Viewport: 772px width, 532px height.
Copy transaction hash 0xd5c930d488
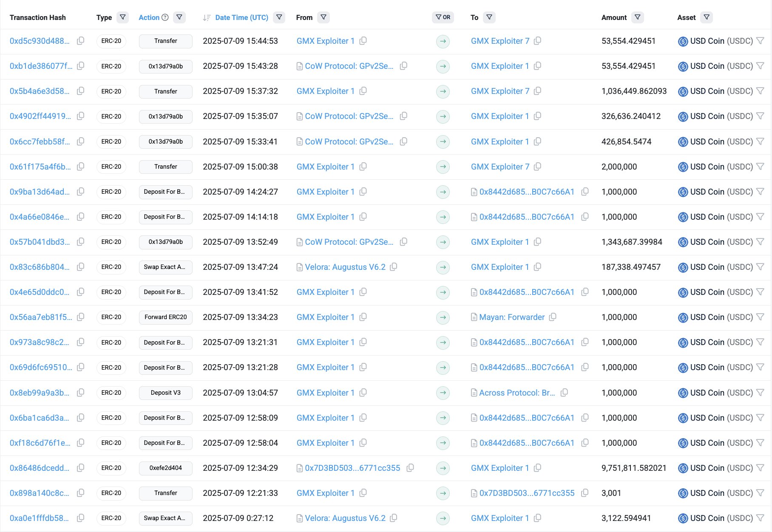[80, 41]
